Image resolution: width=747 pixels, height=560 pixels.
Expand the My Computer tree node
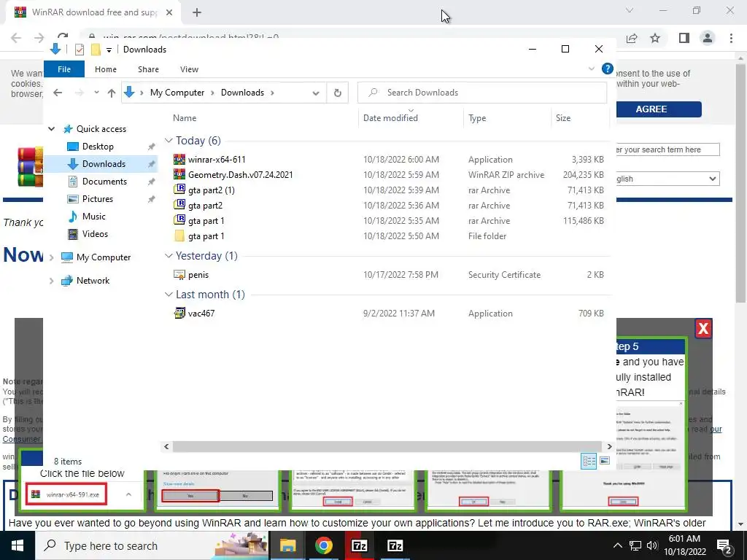coord(52,257)
